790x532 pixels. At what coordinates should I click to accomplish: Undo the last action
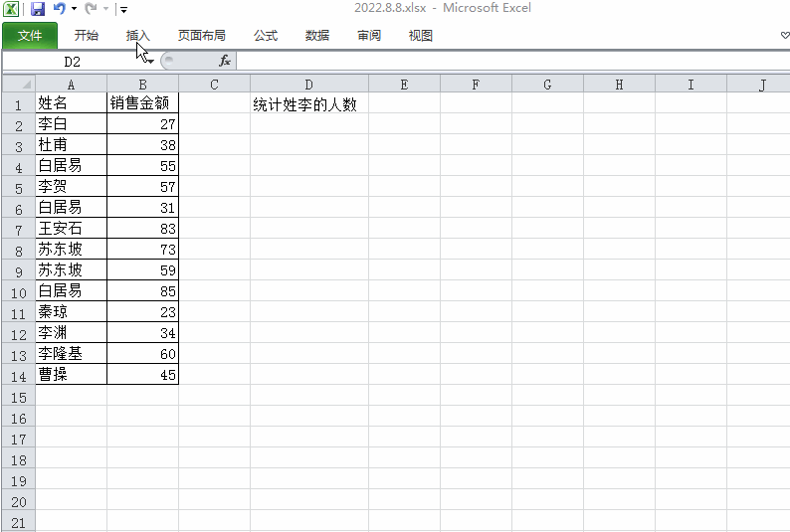pos(60,9)
